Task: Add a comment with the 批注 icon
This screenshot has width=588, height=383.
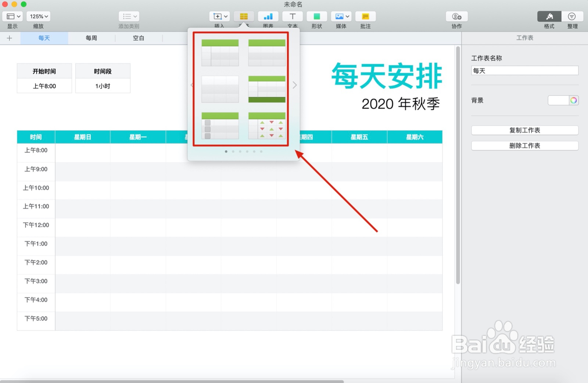Action: click(x=365, y=16)
